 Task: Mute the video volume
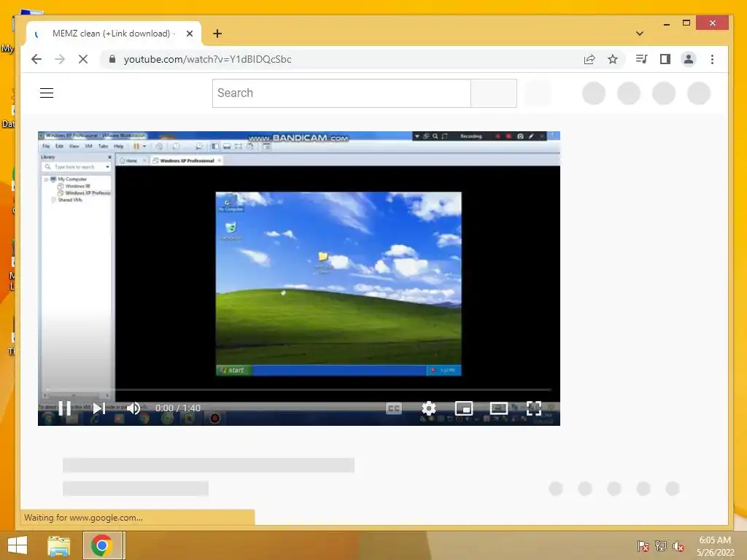(134, 408)
